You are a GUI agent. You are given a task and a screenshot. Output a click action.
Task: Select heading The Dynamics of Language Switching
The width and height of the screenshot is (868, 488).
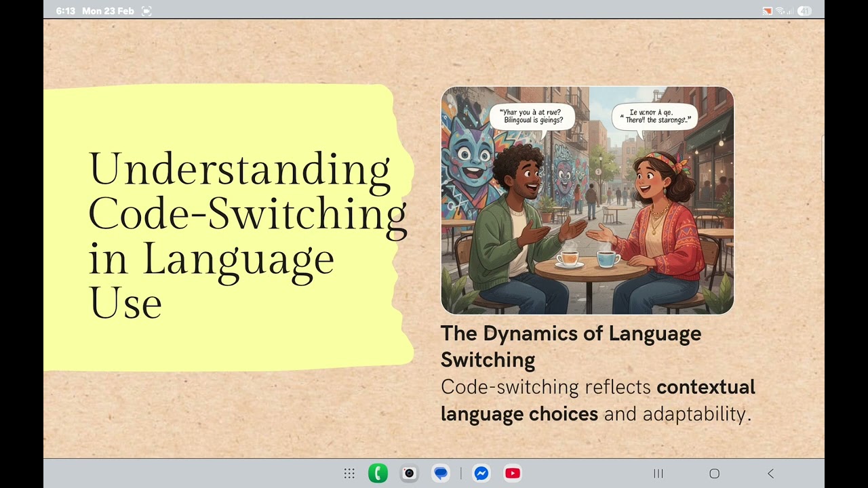(571, 346)
